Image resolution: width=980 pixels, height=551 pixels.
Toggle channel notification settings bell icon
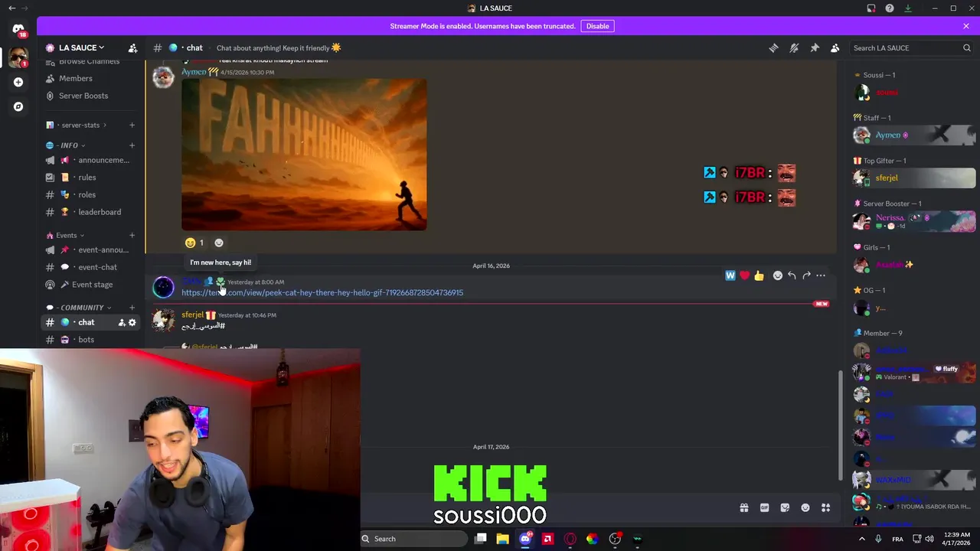point(794,47)
